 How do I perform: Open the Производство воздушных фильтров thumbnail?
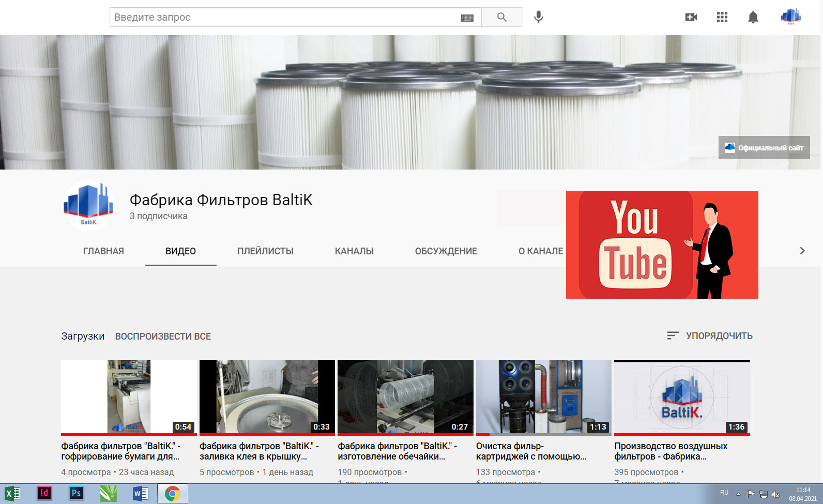682,397
